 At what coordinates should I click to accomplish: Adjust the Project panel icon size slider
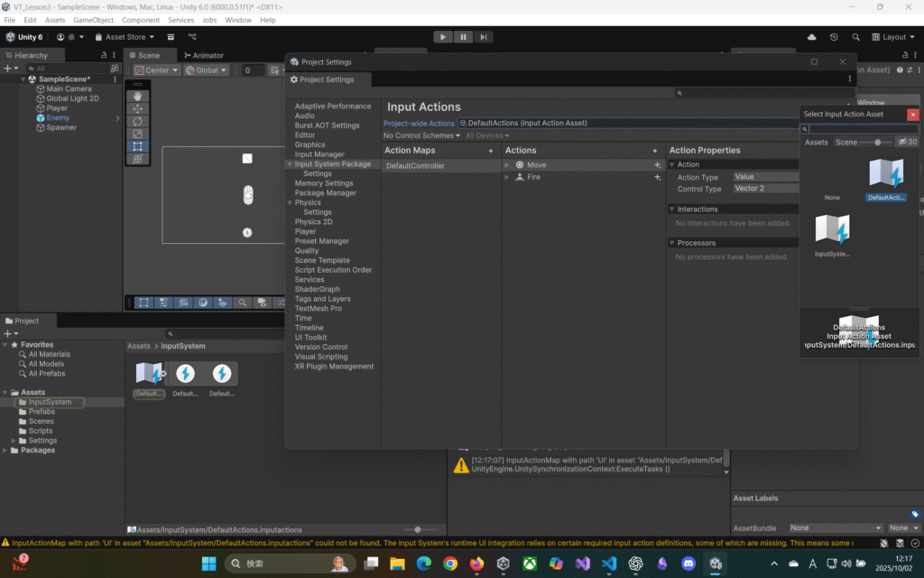(x=416, y=529)
